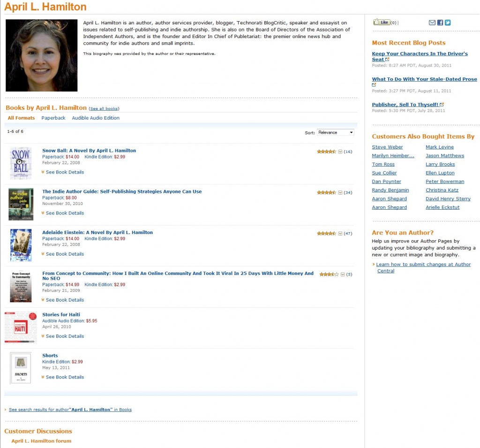Click the See all books link
This screenshot has width=480, height=448.
click(104, 108)
